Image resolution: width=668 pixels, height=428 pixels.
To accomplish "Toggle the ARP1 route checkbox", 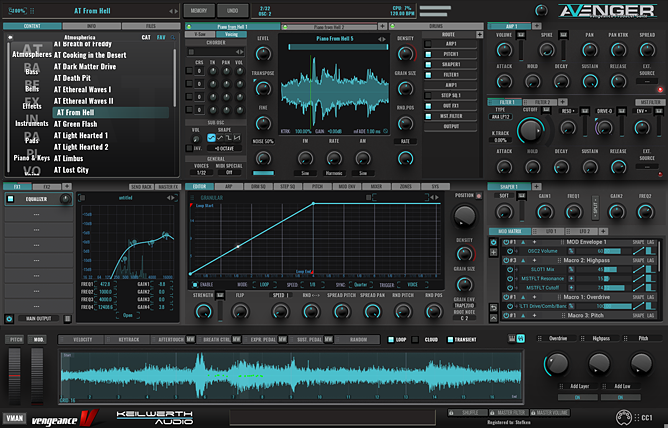I will [429, 44].
